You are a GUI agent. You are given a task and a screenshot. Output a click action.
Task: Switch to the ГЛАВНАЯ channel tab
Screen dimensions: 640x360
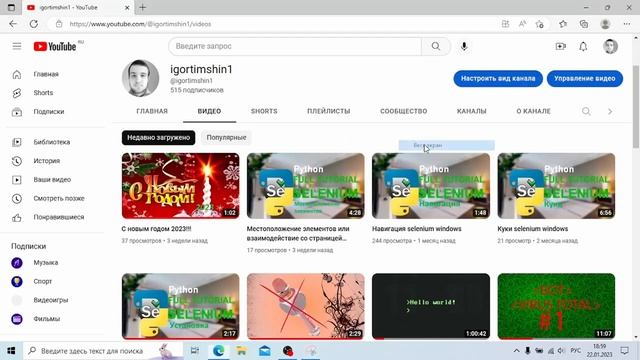152,111
